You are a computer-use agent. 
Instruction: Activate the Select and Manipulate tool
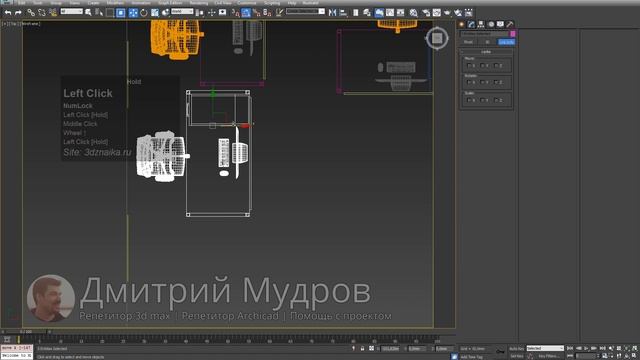pos(211,13)
